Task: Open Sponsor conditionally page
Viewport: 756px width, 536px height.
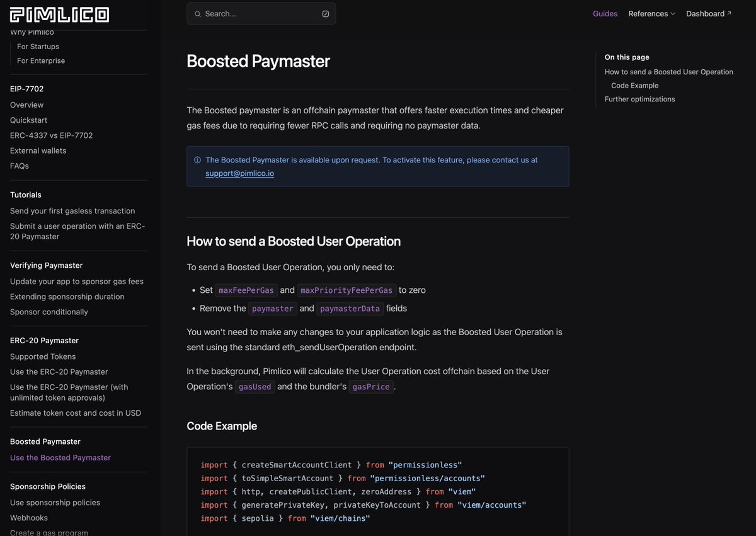Action: pyautogui.click(x=49, y=312)
